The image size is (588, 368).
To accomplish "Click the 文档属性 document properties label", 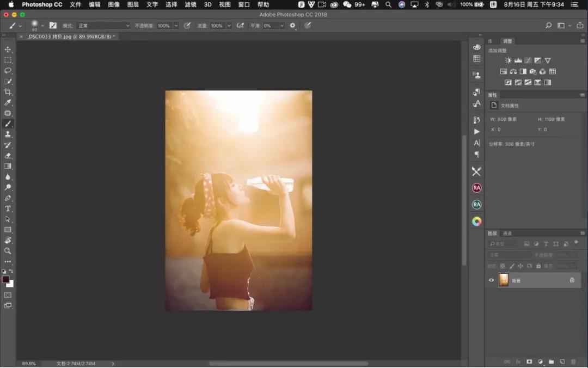I will 510,106.
